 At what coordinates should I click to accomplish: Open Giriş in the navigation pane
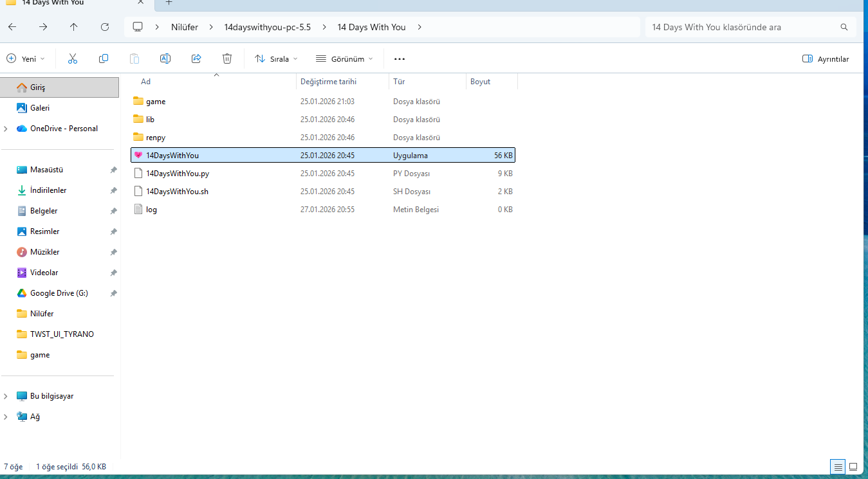[x=60, y=87]
